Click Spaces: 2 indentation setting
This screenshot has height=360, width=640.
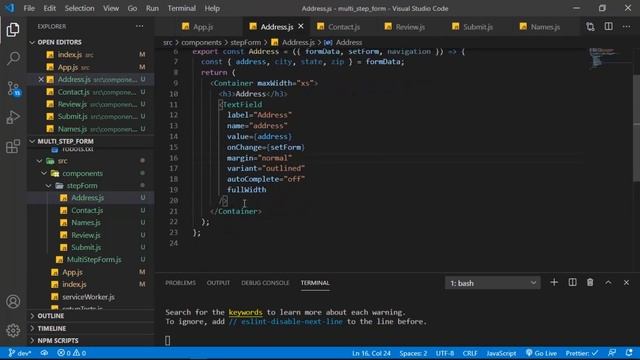point(413,353)
